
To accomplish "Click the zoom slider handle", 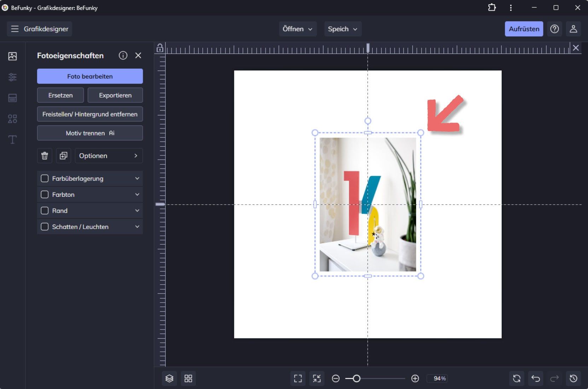I will click(x=356, y=378).
